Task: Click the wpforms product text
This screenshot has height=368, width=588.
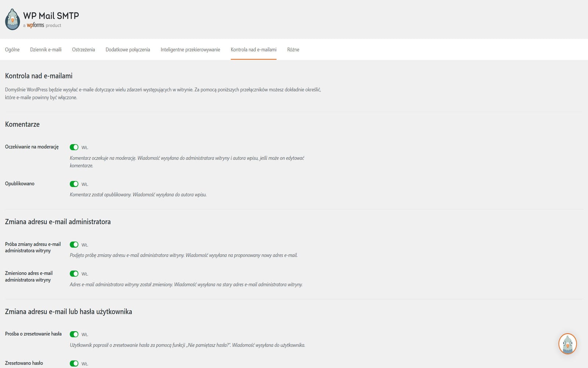Action: coord(42,25)
